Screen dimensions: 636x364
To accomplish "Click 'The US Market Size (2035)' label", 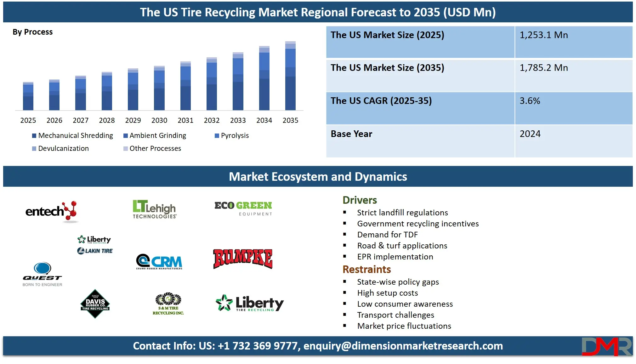I will [387, 68].
